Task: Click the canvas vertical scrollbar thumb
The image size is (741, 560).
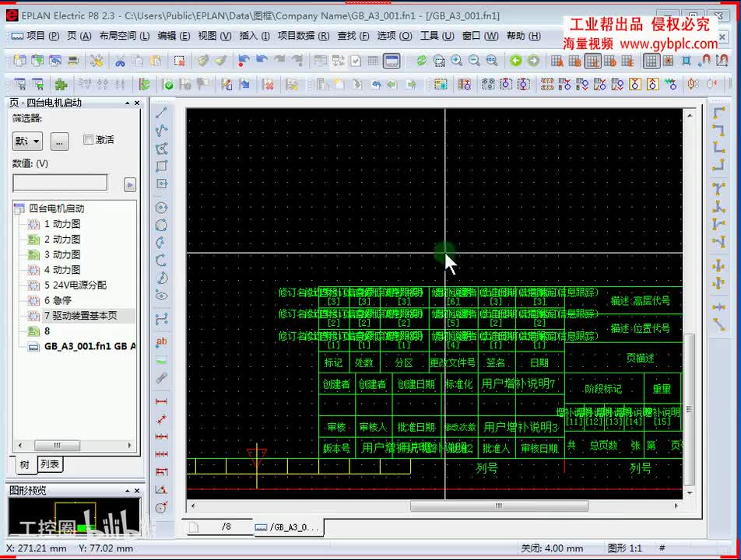Action: [690, 409]
